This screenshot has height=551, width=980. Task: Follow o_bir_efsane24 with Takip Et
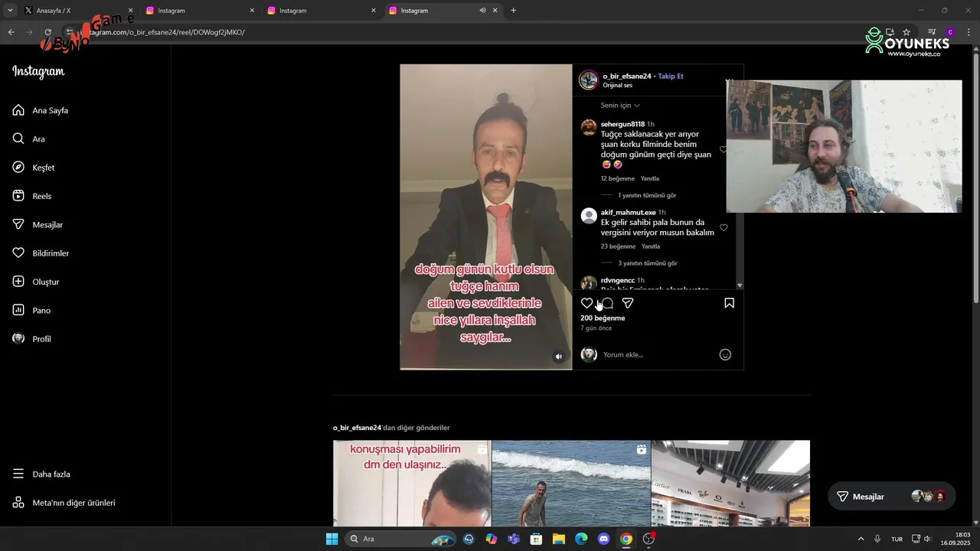[x=671, y=76]
